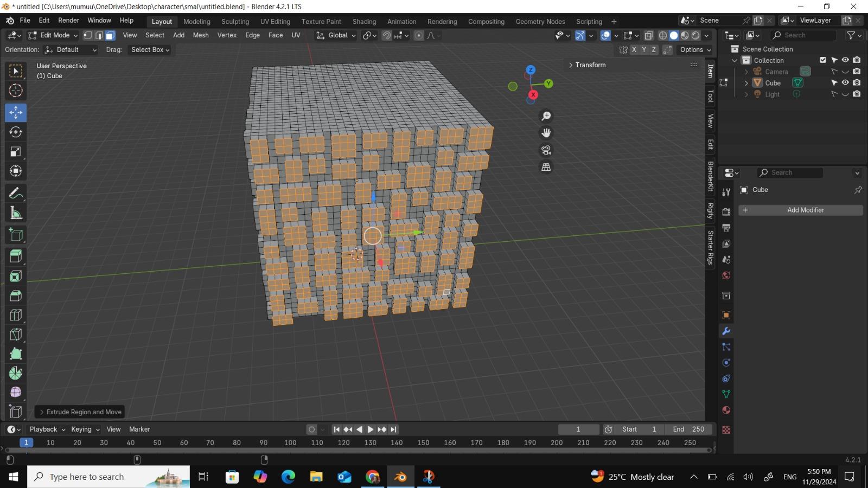Image resolution: width=868 pixels, height=488 pixels.
Task: Toggle X-ray view button
Action: (649, 35)
